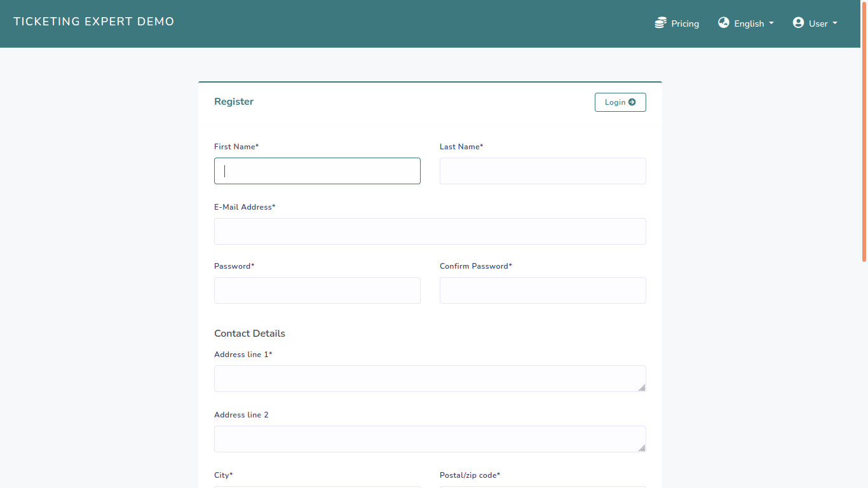Click the Register heading link area

pos(234,101)
